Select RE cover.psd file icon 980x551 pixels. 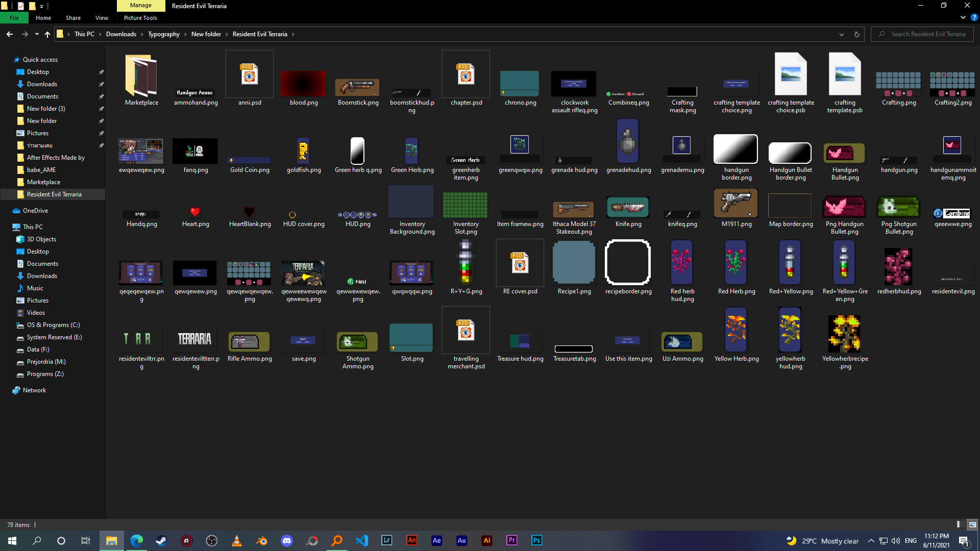520,263
